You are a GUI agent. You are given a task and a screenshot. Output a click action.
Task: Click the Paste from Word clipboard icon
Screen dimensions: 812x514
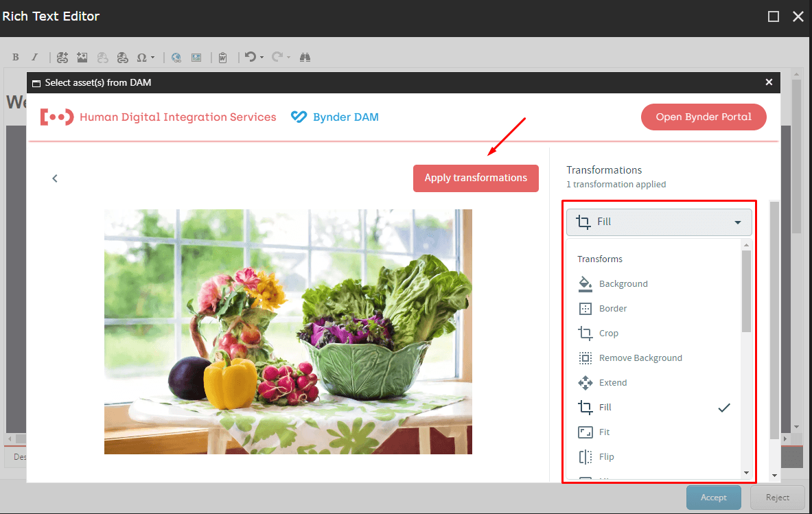pos(223,58)
